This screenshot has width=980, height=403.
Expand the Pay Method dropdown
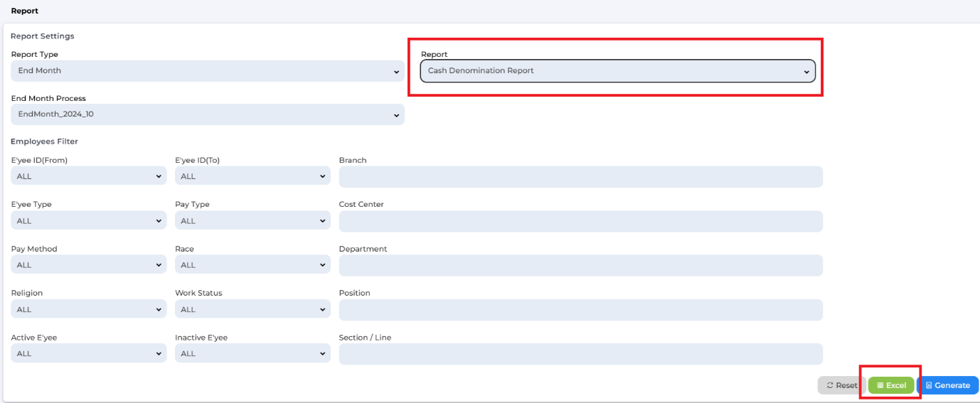coord(89,265)
